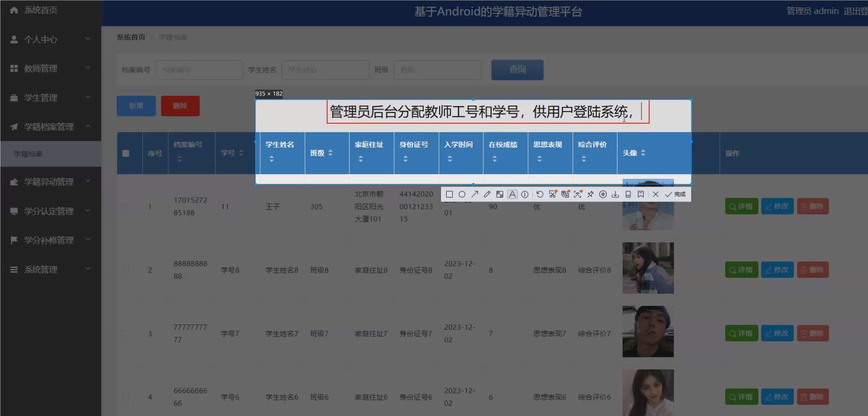This screenshot has width=868, height=416.
Task: Sort table by 档案编号 column
Action: (x=179, y=159)
